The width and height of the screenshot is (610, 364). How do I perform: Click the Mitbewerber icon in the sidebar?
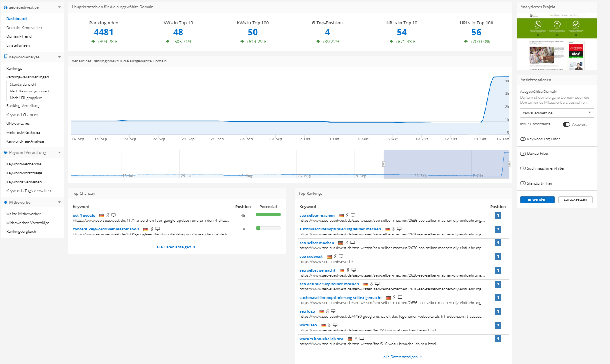coord(5,202)
